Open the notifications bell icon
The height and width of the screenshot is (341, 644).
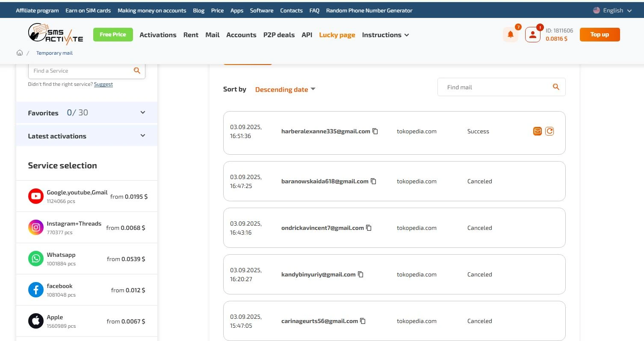pos(510,35)
